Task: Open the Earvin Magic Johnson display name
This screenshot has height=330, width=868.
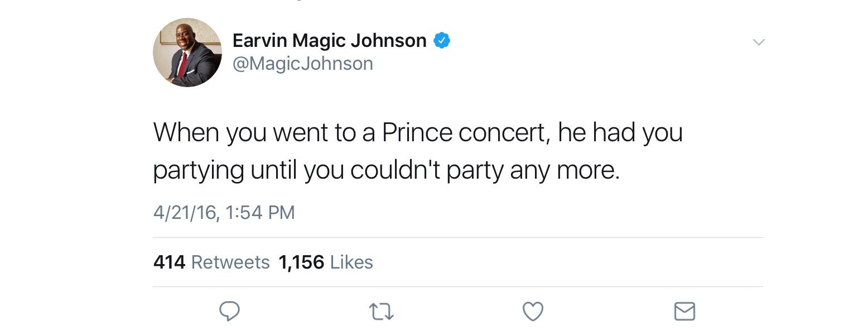Action: pos(329,41)
